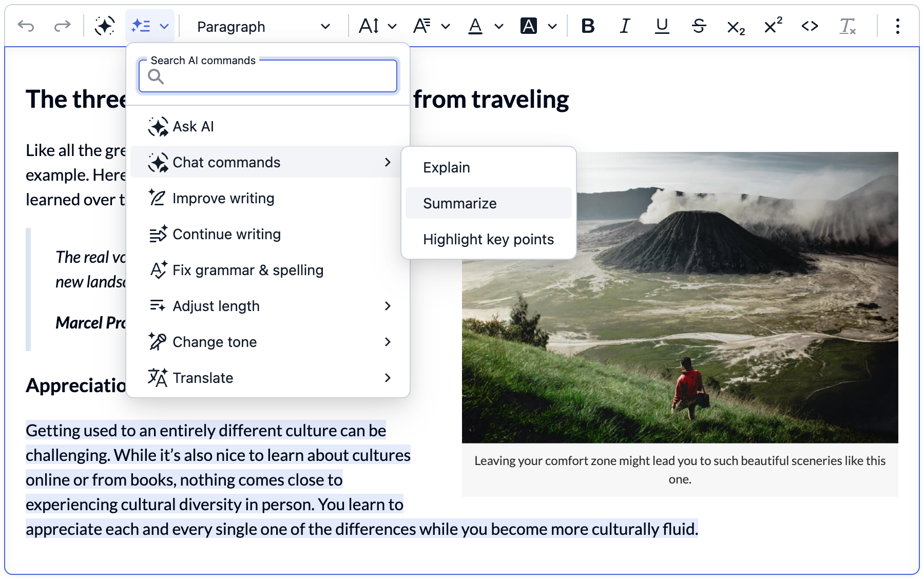Toggle strikethrough formatting
The height and width of the screenshot is (579, 924).
(699, 26)
